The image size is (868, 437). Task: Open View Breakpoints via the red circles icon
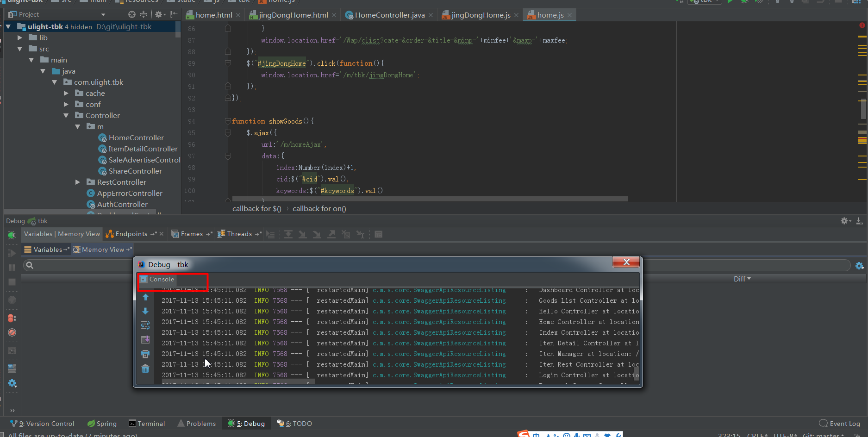[x=12, y=318]
